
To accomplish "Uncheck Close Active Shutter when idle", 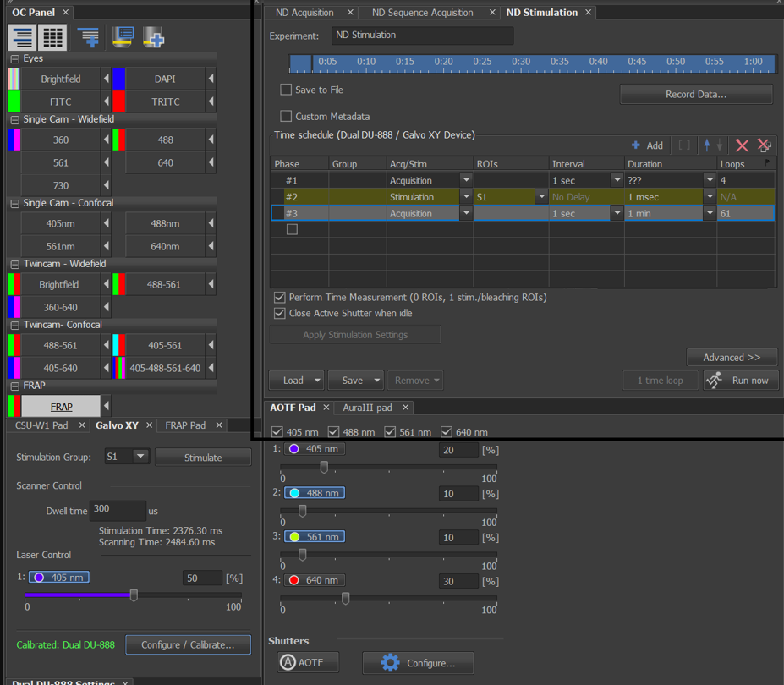I will (279, 313).
